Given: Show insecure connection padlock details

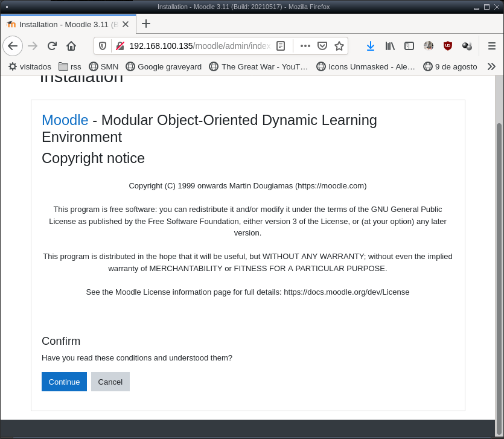Looking at the screenshot, I should [x=120, y=46].
